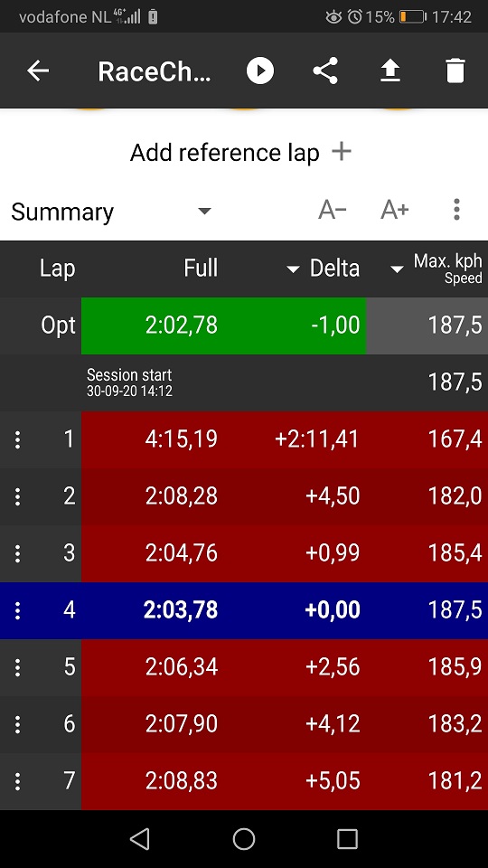
Task: Tap the Android home navigation button
Action: click(x=244, y=839)
